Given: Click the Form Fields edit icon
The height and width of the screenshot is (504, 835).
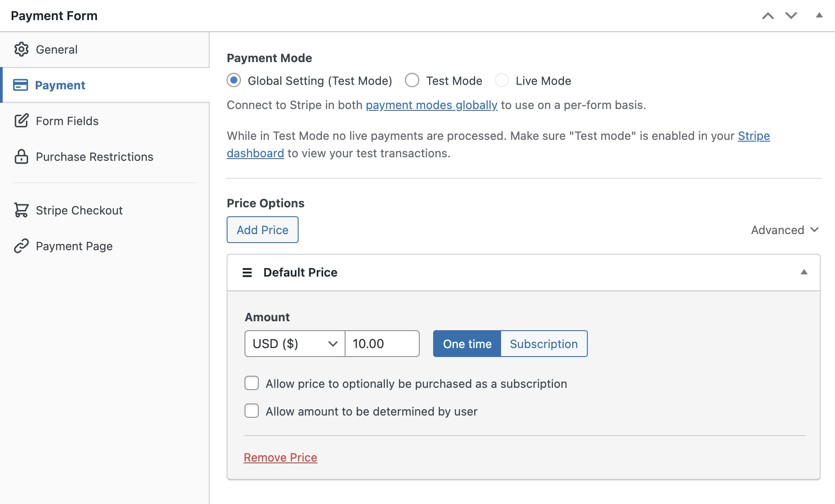Looking at the screenshot, I should tap(21, 121).
